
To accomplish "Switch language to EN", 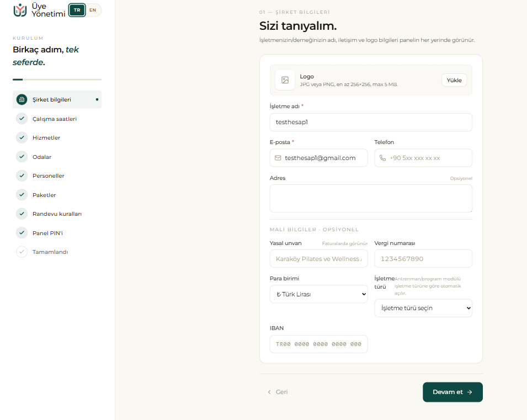I will (93, 10).
